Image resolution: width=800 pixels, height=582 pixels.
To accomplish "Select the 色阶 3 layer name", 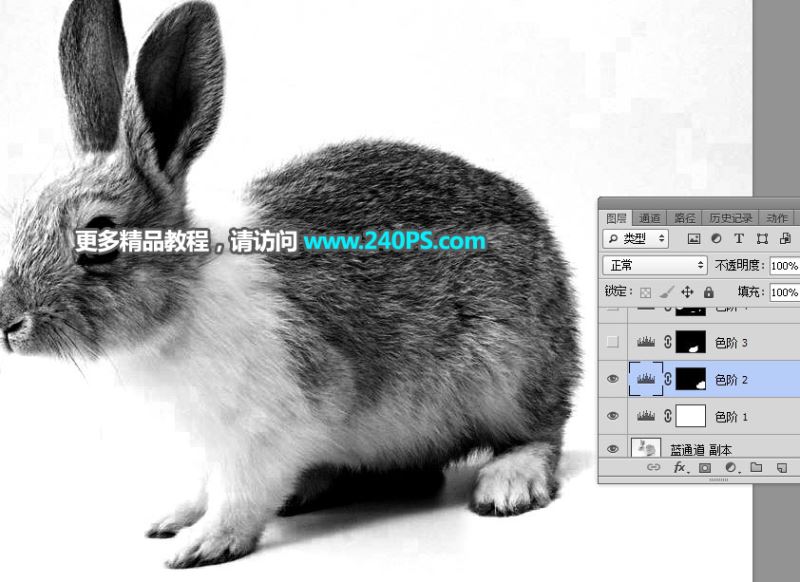I will pos(731,343).
